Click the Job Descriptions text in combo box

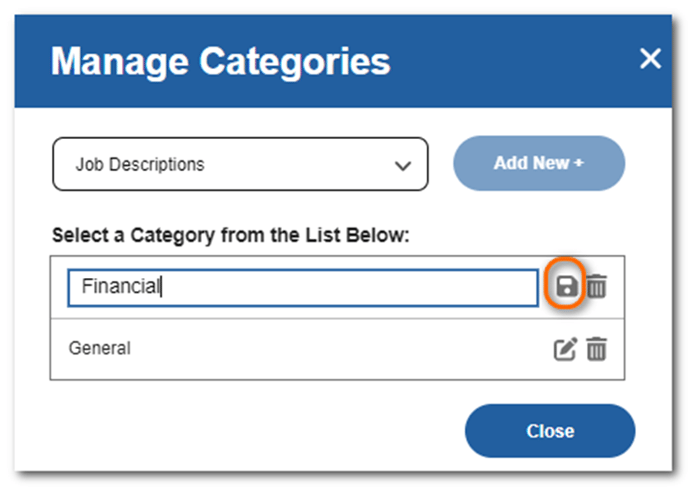tap(140, 165)
